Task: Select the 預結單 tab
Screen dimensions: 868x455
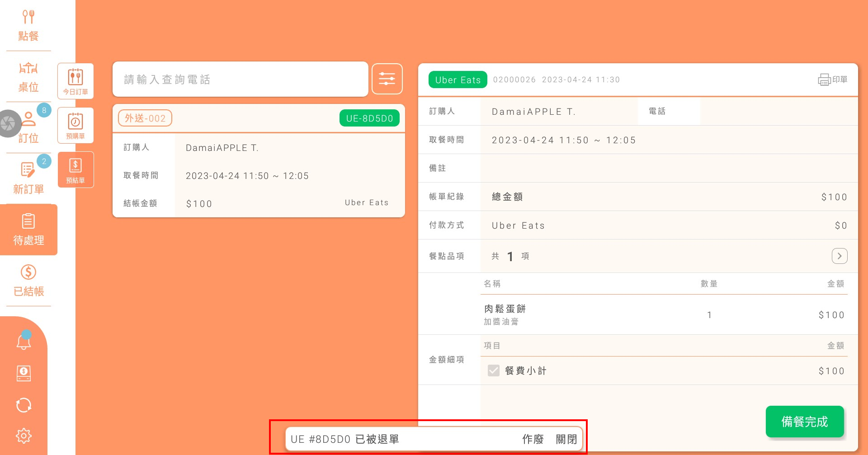Action: [75, 169]
